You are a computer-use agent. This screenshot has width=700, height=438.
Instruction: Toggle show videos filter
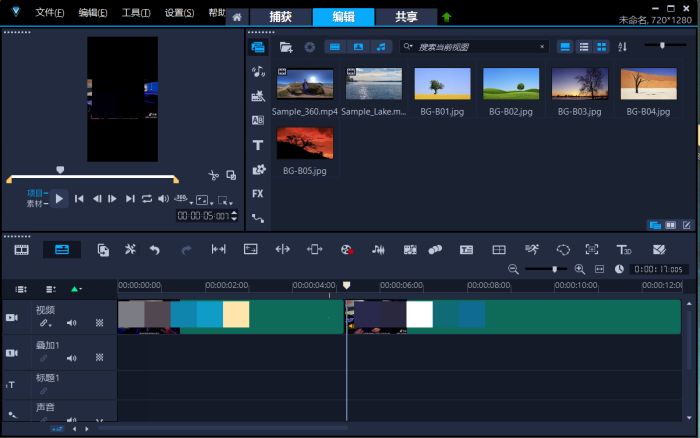(335, 47)
